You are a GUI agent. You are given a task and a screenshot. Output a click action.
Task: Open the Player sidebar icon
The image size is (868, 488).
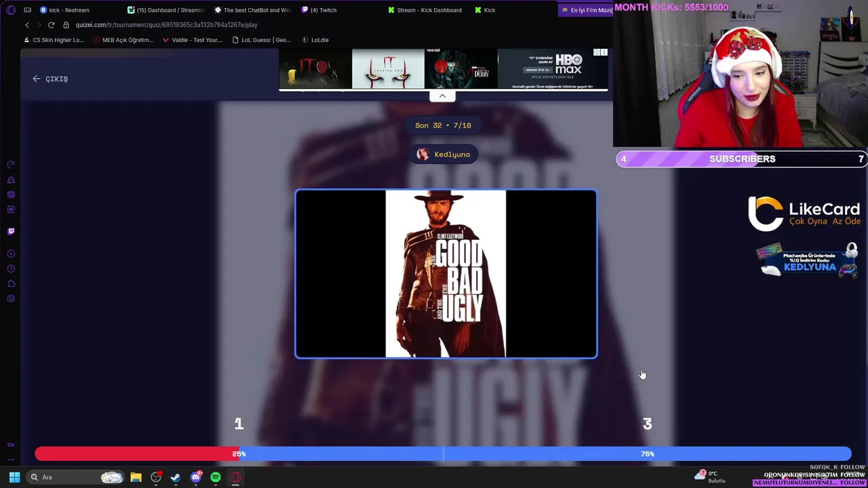click(11, 253)
